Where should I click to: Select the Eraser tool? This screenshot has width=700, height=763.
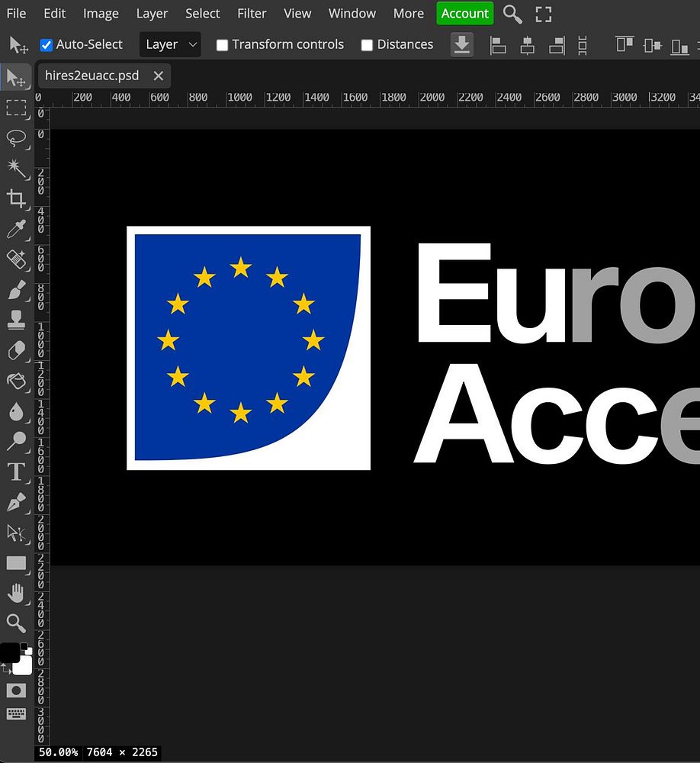[x=16, y=350]
